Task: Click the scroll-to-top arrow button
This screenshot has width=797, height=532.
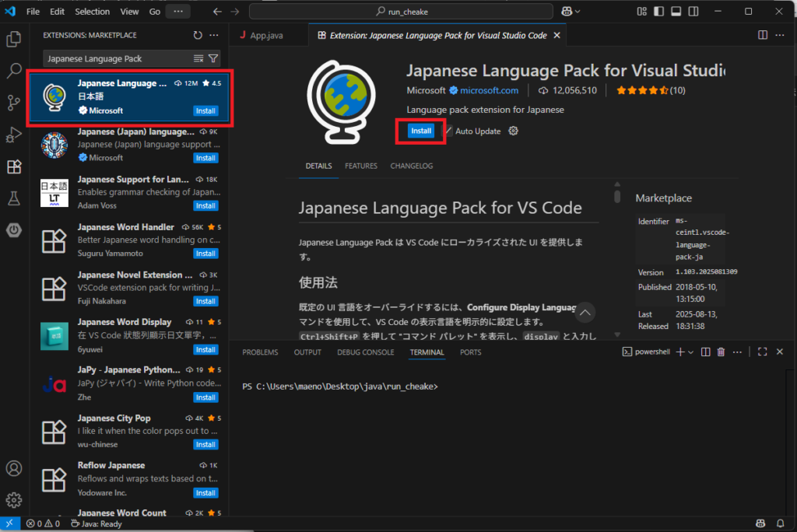Action: click(x=585, y=313)
